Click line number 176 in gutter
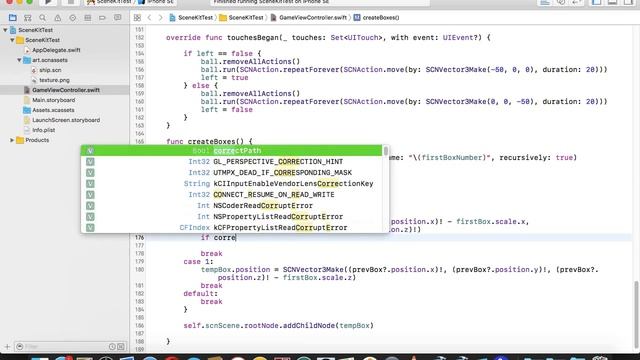640x360 pixels. click(140, 238)
